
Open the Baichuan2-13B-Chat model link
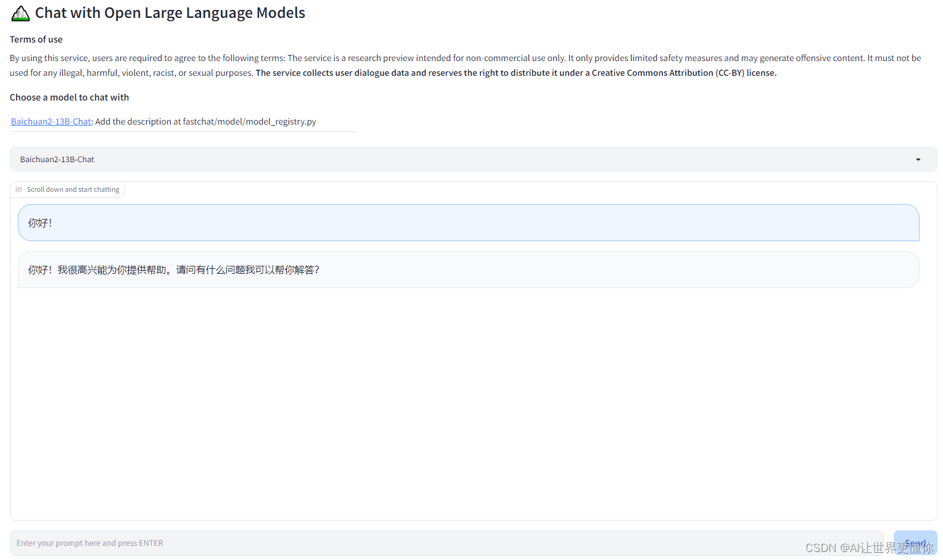pos(51,121)
